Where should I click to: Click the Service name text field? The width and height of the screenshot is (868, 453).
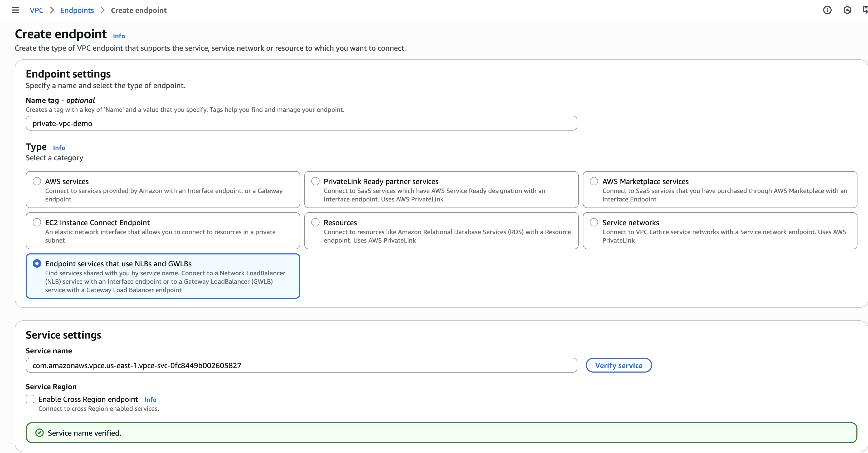tap(301, 365)
